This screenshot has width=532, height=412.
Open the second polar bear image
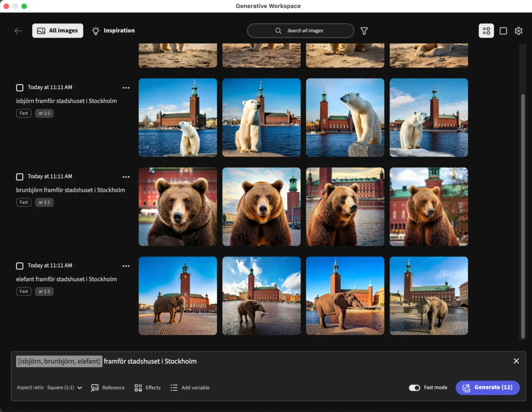click(262, 118)
